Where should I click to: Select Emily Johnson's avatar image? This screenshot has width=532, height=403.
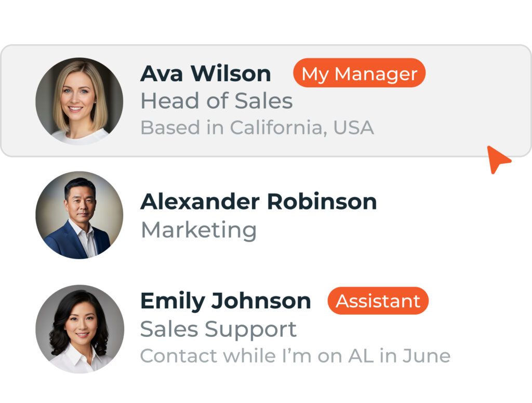tap(79, 329)
